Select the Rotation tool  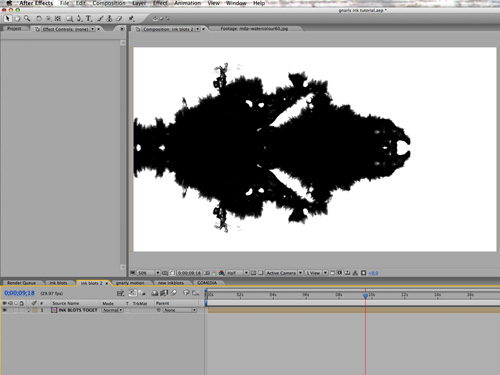(39, 18)
